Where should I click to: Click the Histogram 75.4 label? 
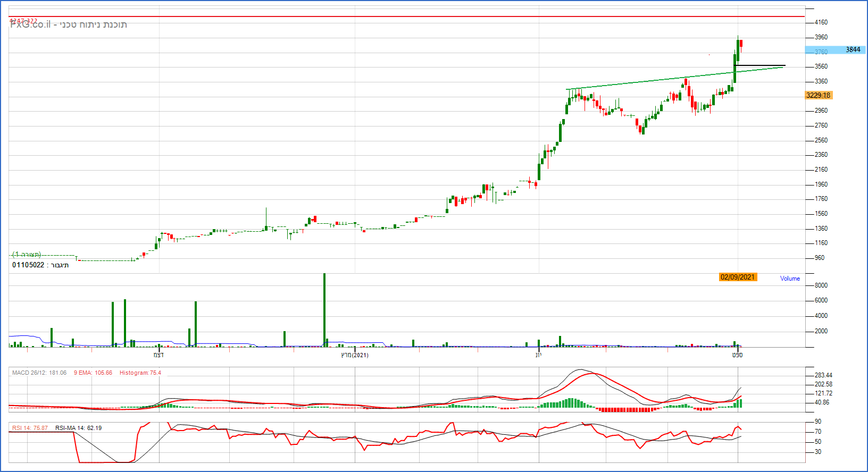(140, 373)
